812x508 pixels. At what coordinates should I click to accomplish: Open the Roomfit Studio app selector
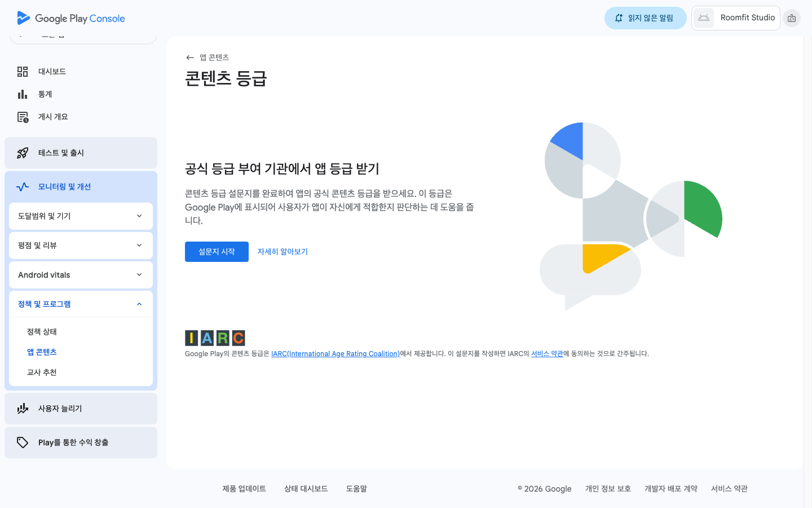click(x=736, y=18)
